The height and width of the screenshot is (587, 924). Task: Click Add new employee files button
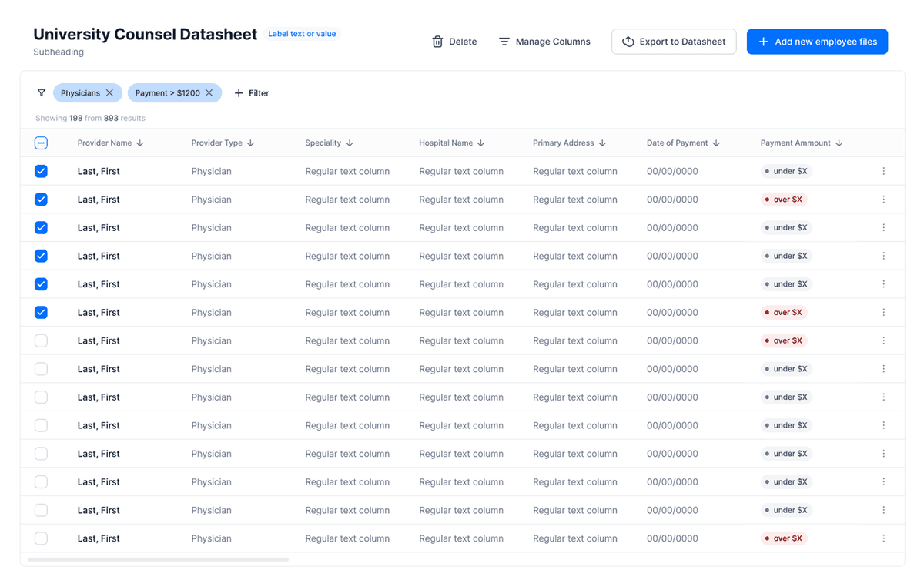[x=817, y=42]
